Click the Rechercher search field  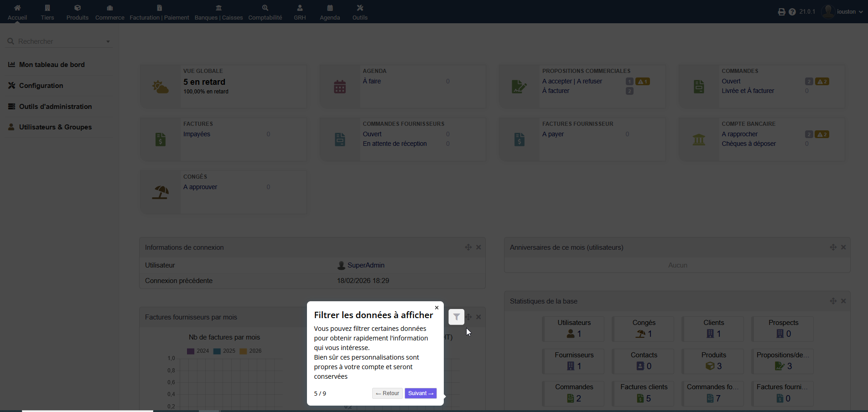pyautogui.click(x=59, y=41)
